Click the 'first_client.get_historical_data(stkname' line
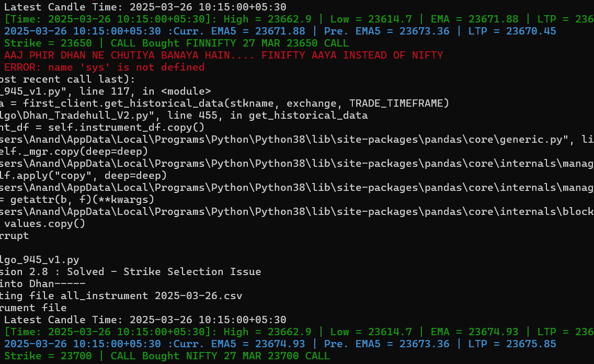The image size is (594, 364). click(224, 104)
